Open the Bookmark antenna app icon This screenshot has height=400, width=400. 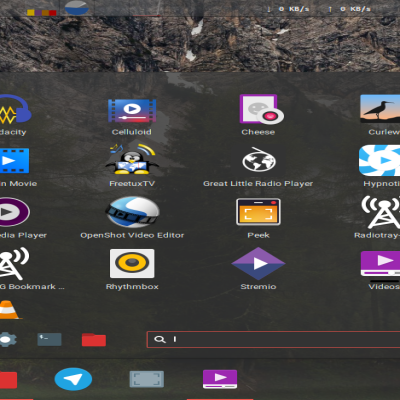pyautogui.click(x=14, y=263)
